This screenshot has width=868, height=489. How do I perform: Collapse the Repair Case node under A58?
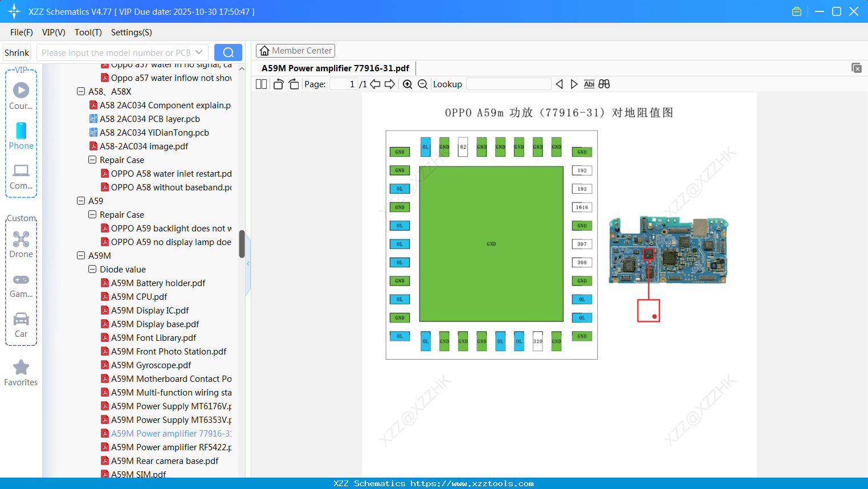point(92,160)
